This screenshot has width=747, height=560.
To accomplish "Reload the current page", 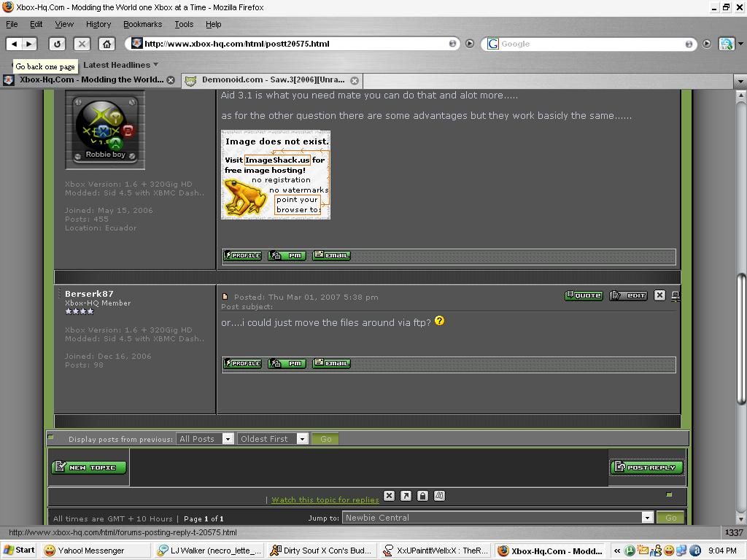I will [x=57, y=44].
